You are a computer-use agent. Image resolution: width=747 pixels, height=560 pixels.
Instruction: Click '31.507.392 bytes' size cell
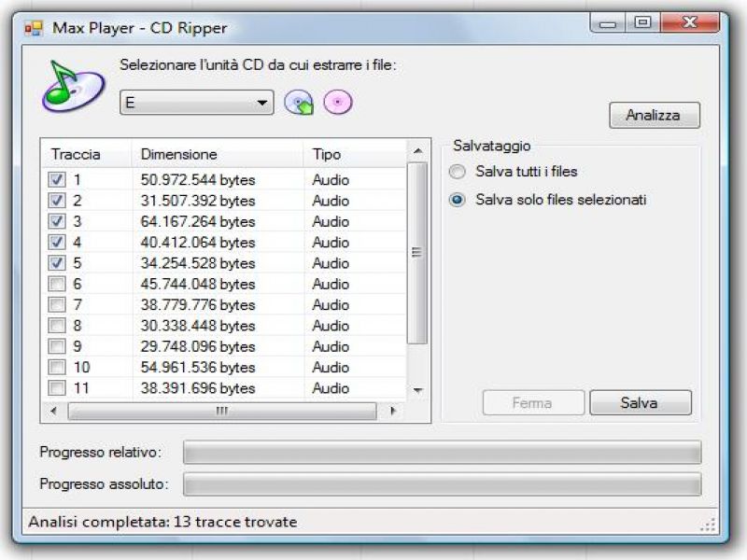coord(198,201)
